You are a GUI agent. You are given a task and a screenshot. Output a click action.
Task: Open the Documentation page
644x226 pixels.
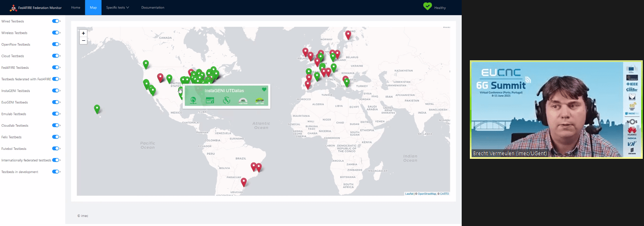point(153,8)
